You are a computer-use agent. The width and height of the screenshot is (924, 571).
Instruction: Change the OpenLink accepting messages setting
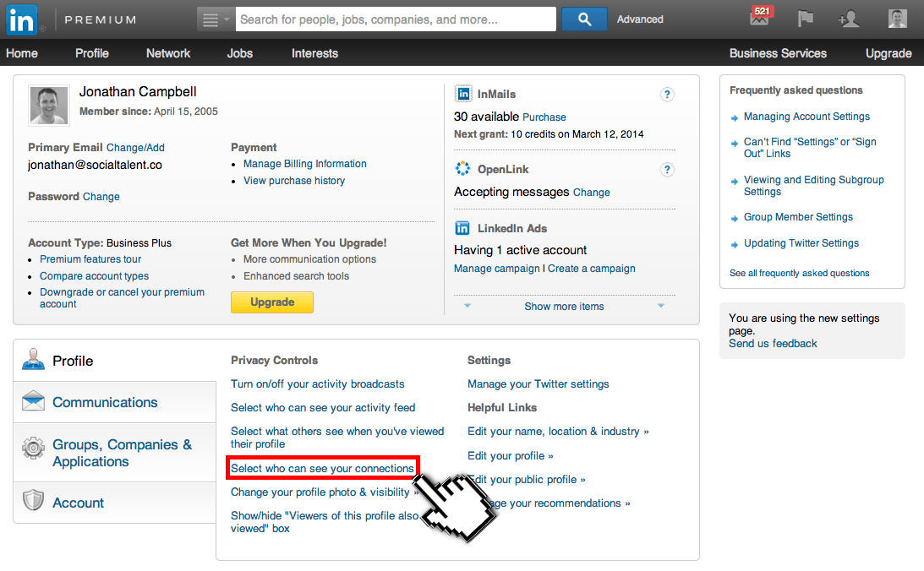pyautogui.click(x=591, y=193)
